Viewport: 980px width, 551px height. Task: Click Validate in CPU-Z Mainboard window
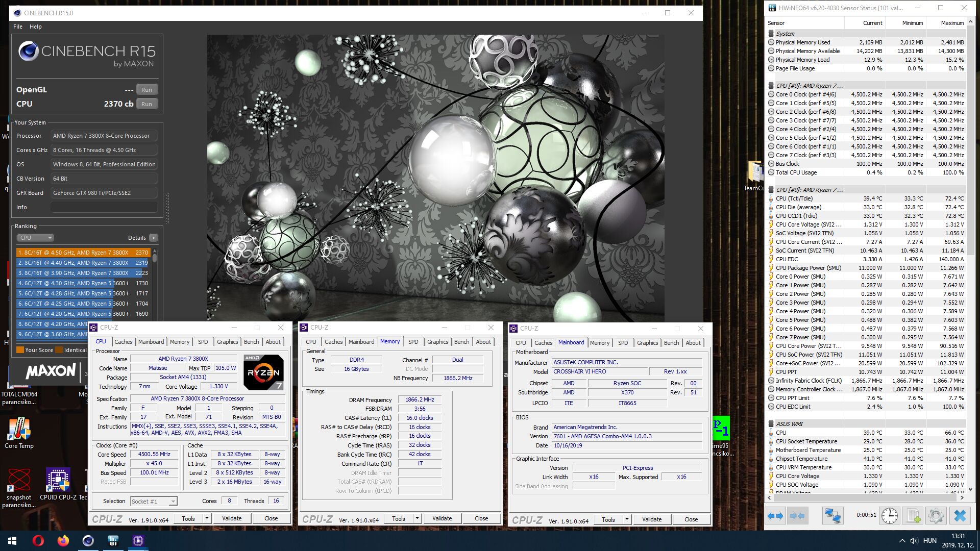coord(652,519)
